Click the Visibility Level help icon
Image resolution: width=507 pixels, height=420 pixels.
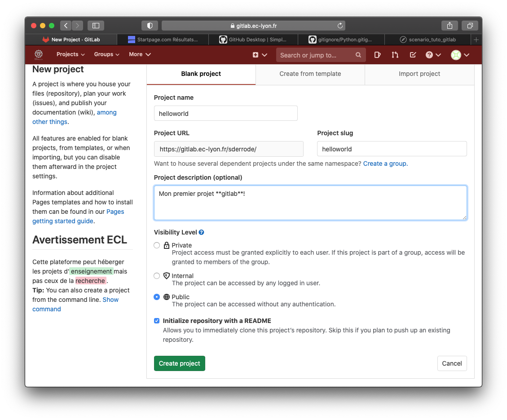202,232
